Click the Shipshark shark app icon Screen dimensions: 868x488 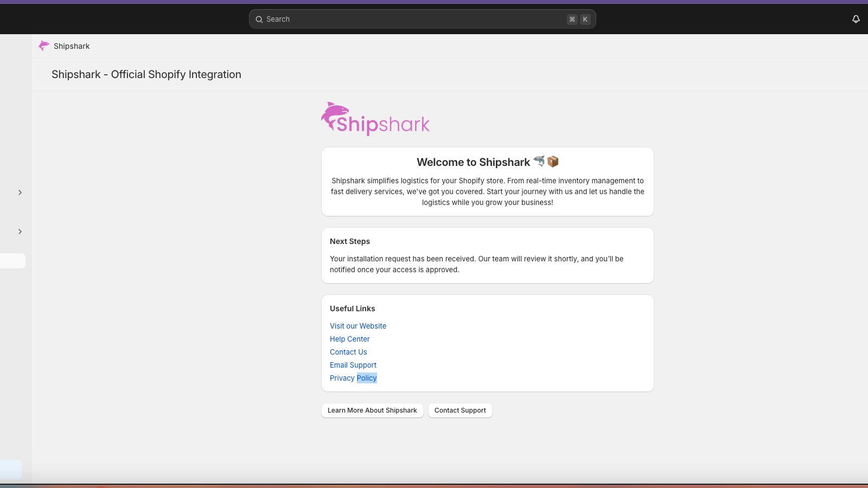click(44, 46)
